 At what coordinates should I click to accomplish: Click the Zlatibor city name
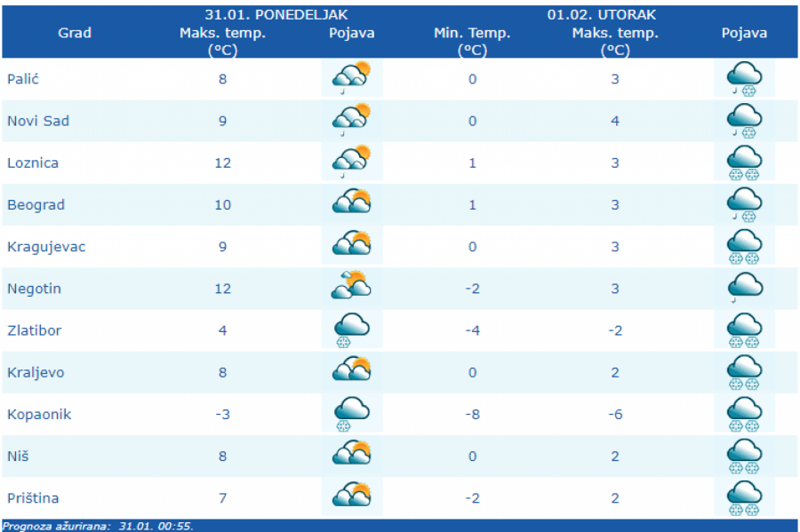point(34,331)
